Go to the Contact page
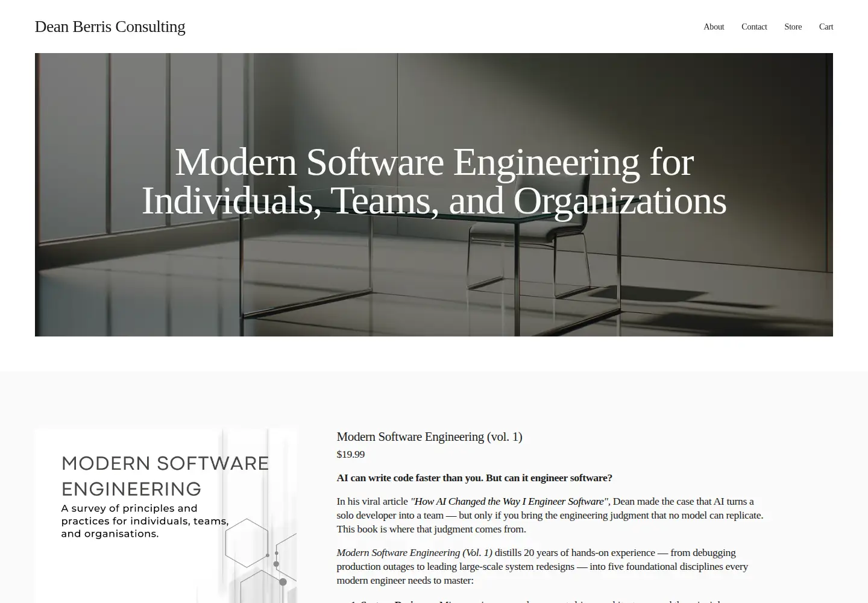Screen dimensions: 868x603 coord(754,27)
